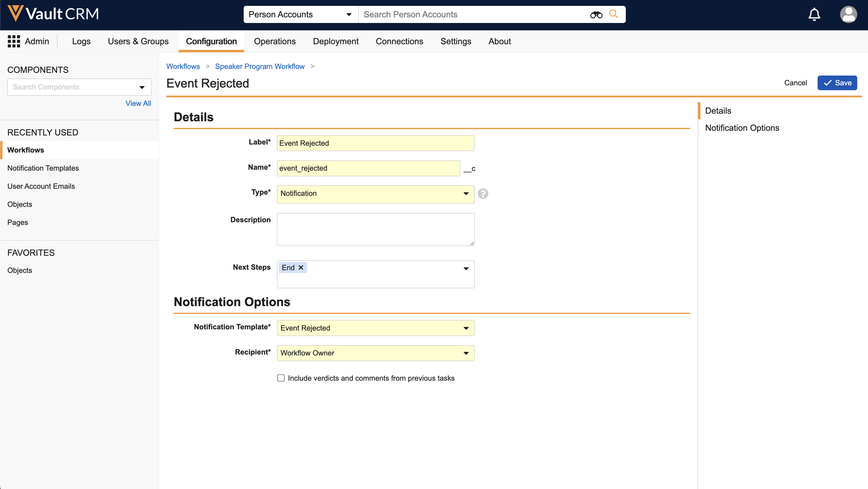Click the Vault CRM logo

53,14
